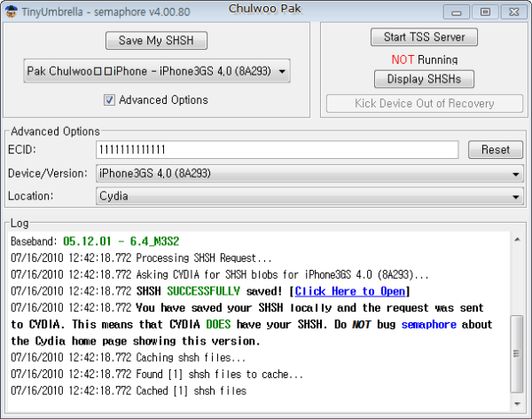Minimize the TinyUmbrella window
Screen dimensions: 532x419
(457, 12)
